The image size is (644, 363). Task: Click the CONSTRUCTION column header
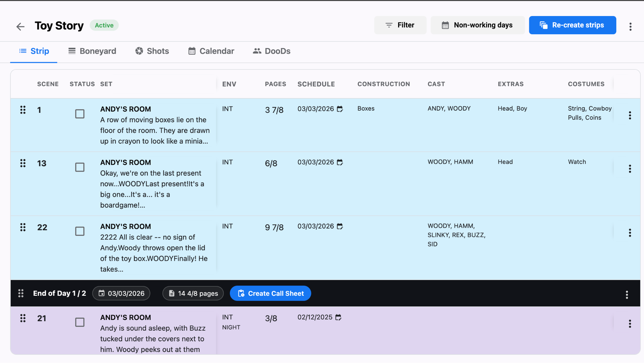[x=384, y=84]
